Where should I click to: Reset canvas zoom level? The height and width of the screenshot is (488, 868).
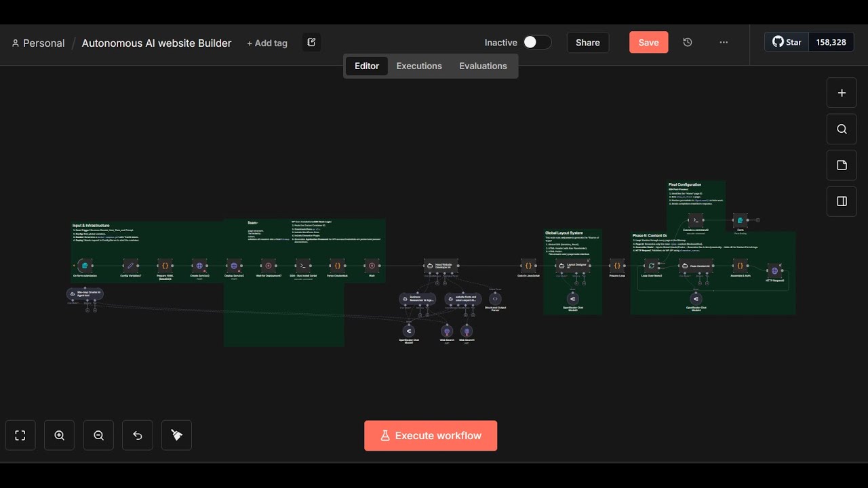click(138, 436)
